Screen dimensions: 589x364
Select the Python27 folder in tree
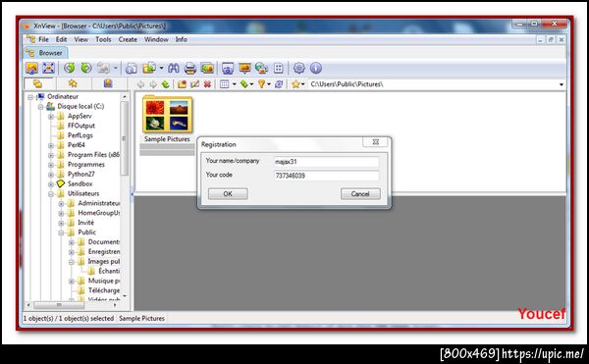click(80, 174)
